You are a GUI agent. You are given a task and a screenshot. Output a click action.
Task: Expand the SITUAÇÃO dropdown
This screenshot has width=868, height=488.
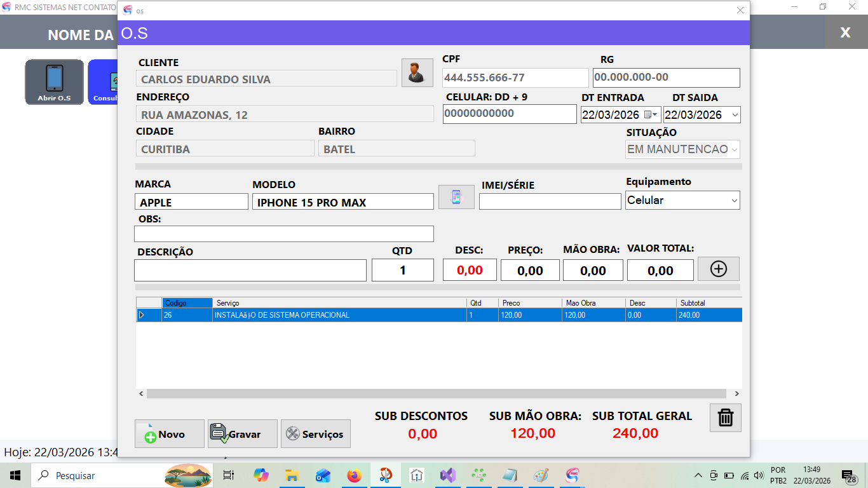(x=734, y=150)
